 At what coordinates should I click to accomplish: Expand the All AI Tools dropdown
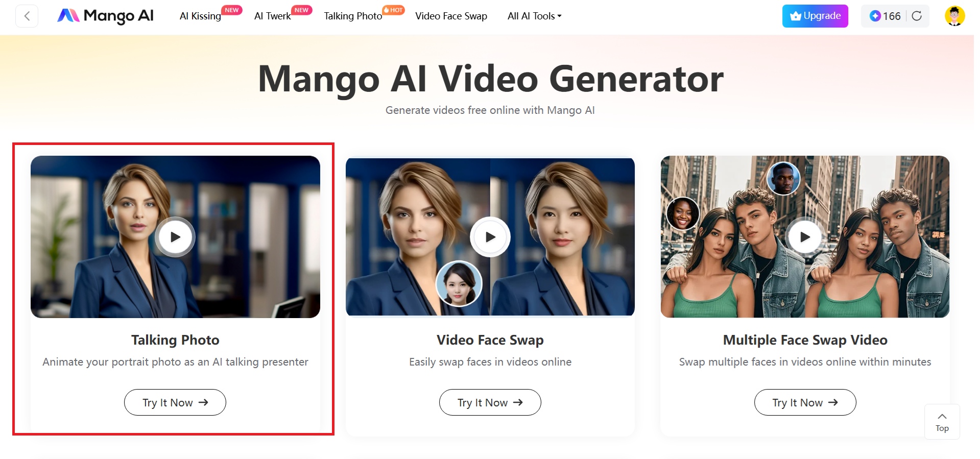pos(534,16)
